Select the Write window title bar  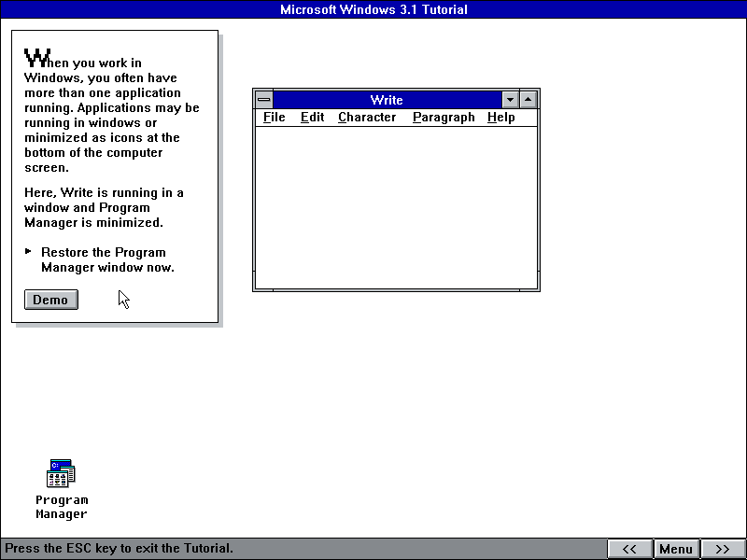(387, 100)
